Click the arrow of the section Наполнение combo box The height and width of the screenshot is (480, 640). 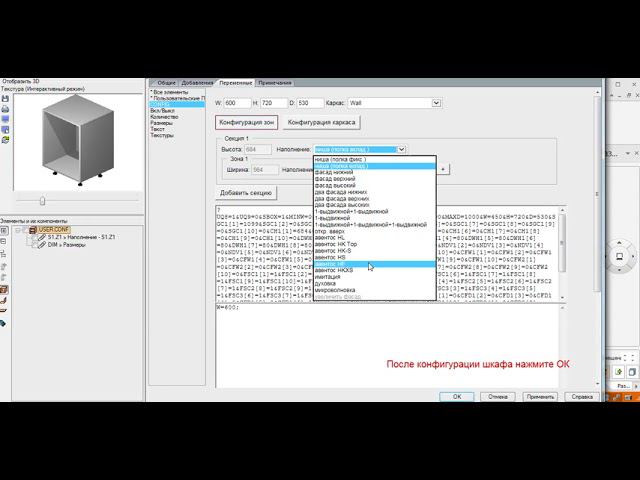click(401, 149)
